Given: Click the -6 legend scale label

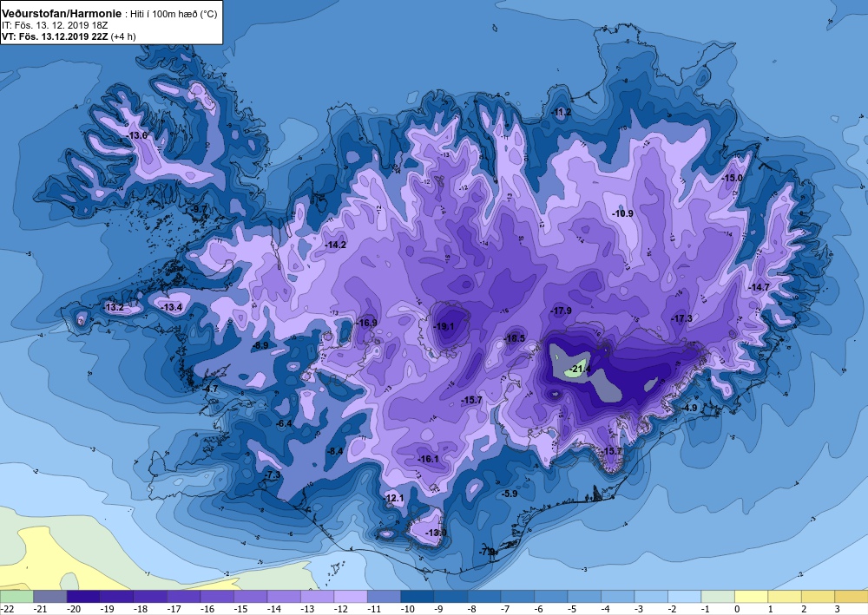Looking at the screenshot, I should point(539,609).
